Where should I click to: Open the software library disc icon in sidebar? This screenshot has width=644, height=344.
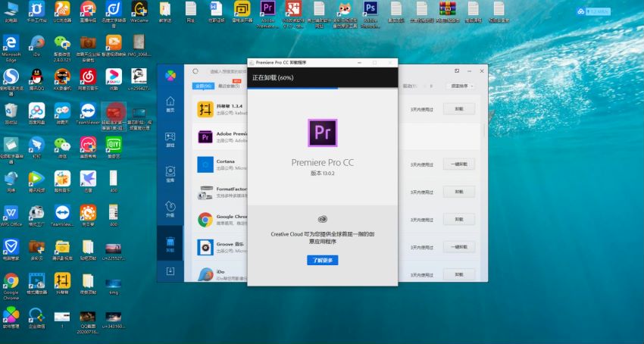[x=170, y=174]
